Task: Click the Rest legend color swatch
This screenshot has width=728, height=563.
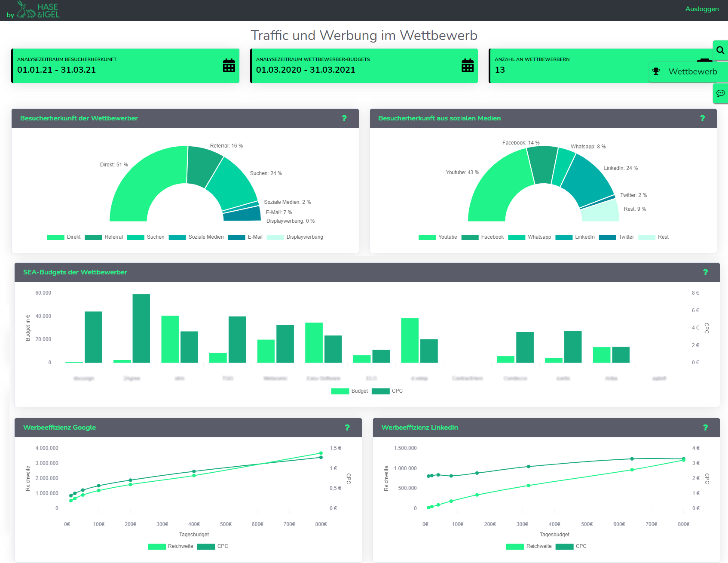Action: click(x=647, y=237)
